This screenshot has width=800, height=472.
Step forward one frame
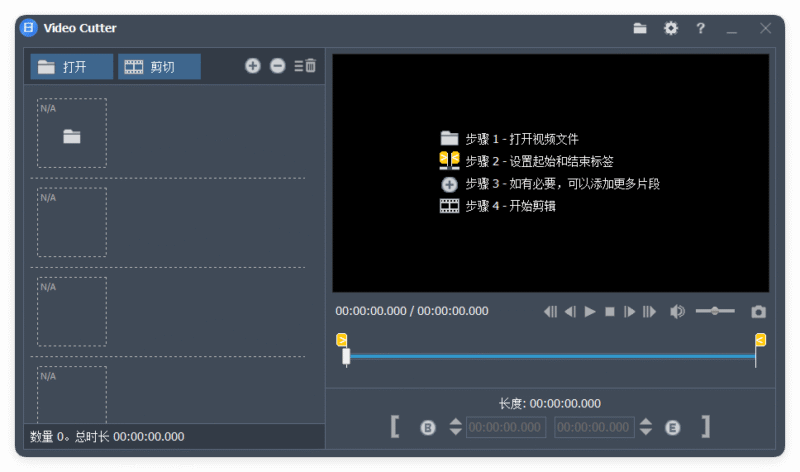(x=629, y=312)
